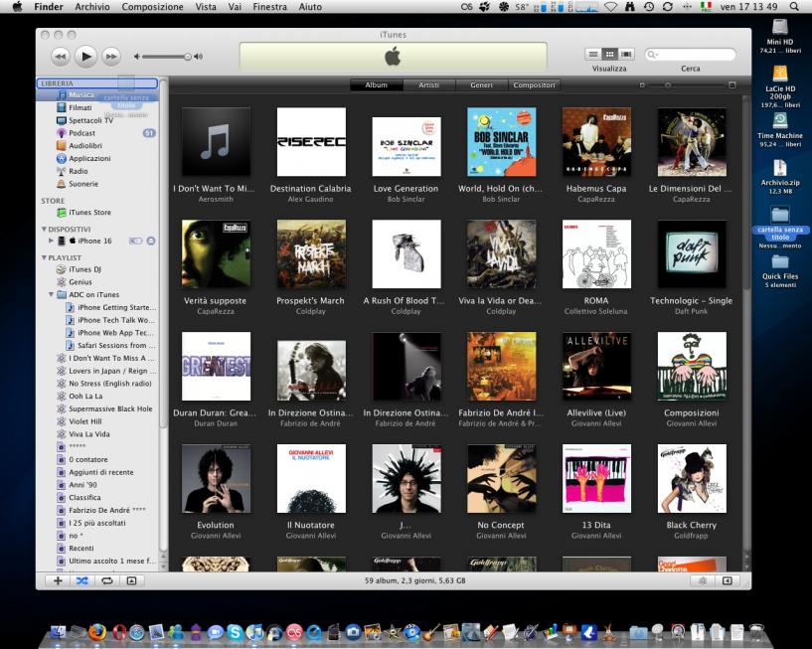Expand the iPhone 16 device triangle
This screenshot has width=812, height=649.
tap(51, 241)
